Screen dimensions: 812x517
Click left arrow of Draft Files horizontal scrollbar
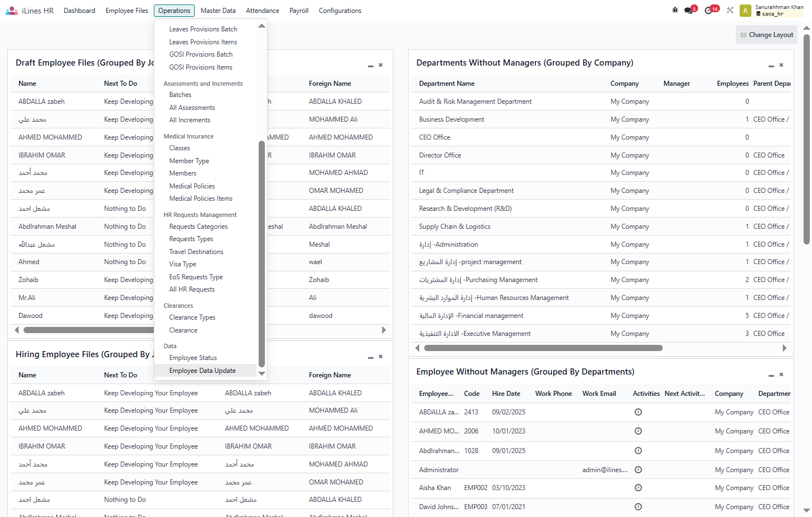(x=17, y=330)
